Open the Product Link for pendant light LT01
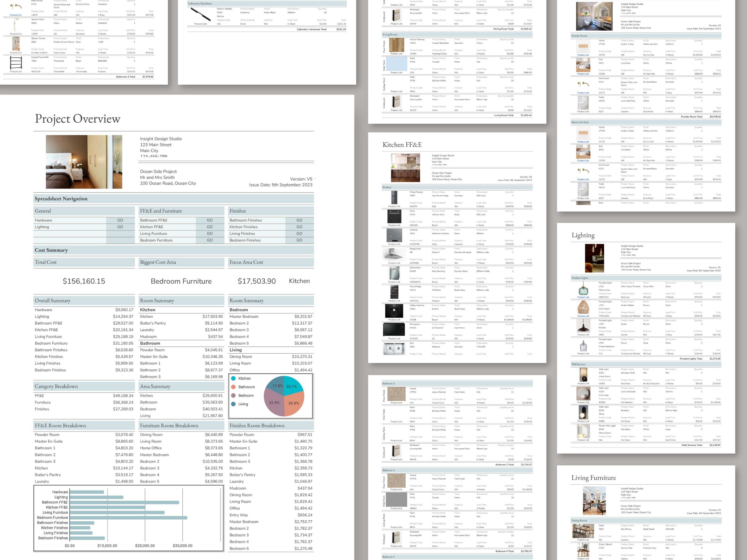Screen dimensions: 747x560 point(583,297)
